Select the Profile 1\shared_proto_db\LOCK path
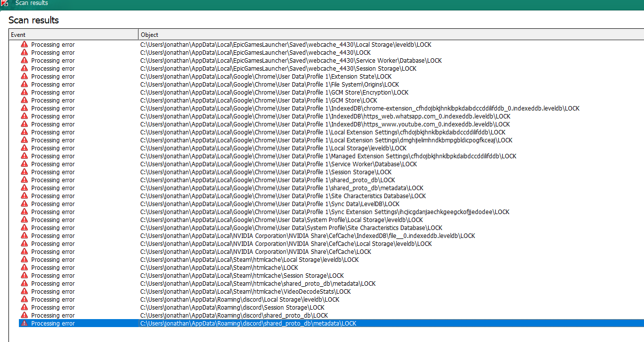Image resolution: width=644 pixels, height=342 pixels. (268, 180)
